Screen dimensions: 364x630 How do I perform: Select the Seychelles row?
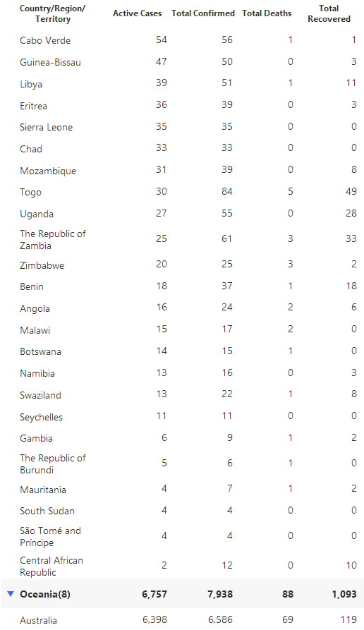pyautogui.click(x=182, y=417)
